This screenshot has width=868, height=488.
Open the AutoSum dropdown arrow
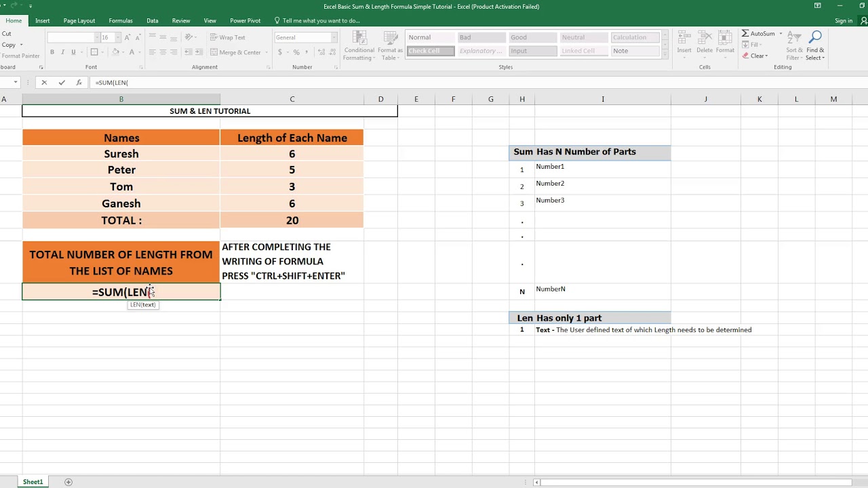coord(781,33)
